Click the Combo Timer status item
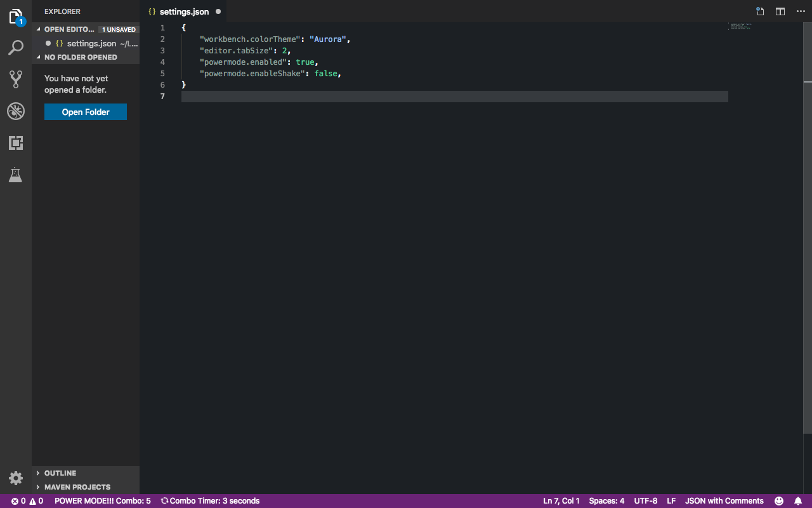812x508 pixels. tap(210, 500)
